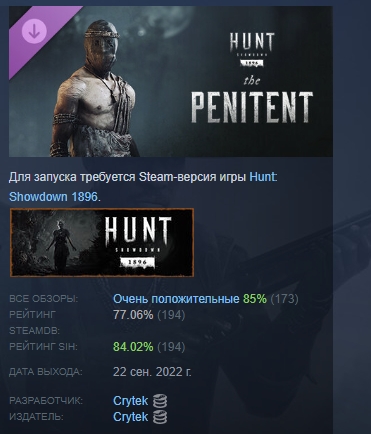Viewport: 371px width, 434px height.
Task: Open the publisher Crytek link
Action: click(x=130, y=417)
